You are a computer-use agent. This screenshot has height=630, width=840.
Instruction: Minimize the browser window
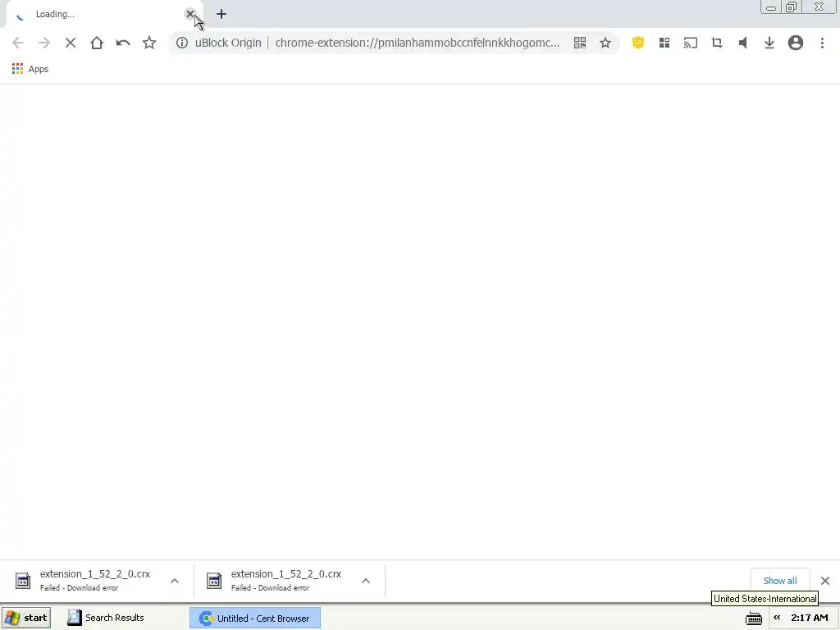(x=771, y=7)
